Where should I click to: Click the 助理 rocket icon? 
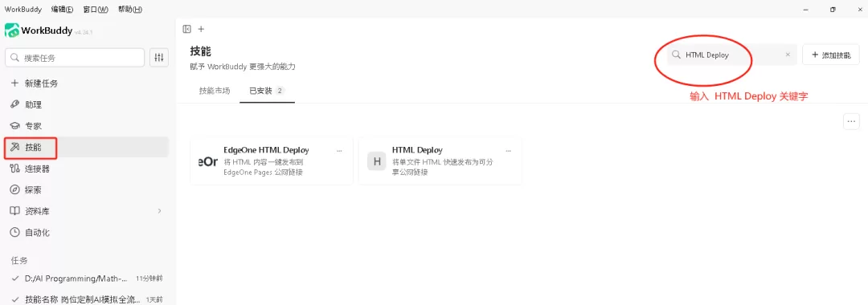[x=15, y=104]
